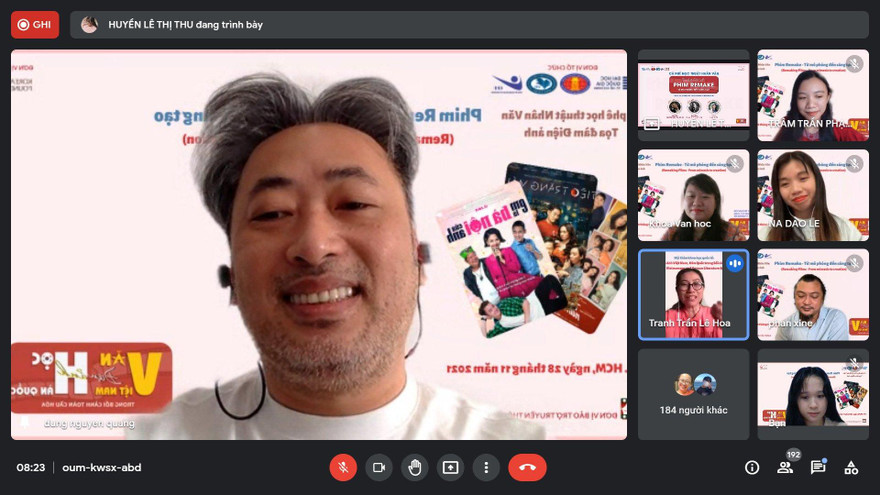Show the participants list with 192 badge
The width and height of the screenshot is (880, 495).
pos(785,467)
